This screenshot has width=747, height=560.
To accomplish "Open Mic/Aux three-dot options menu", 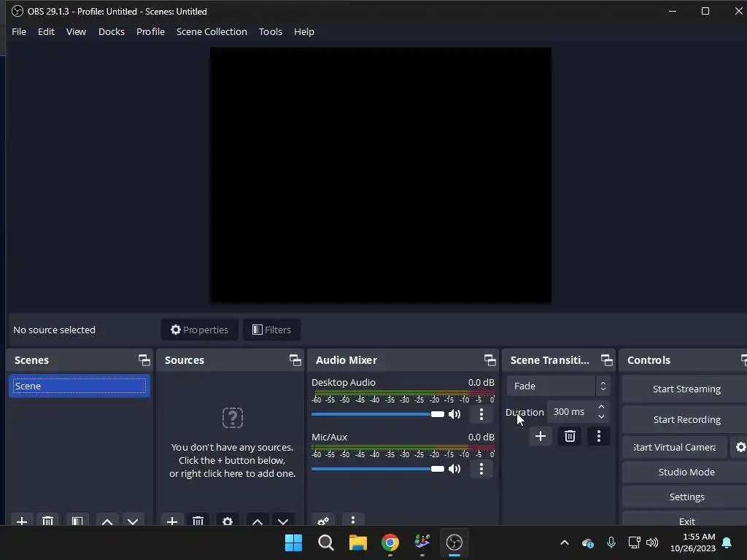I will pos(481,469).
